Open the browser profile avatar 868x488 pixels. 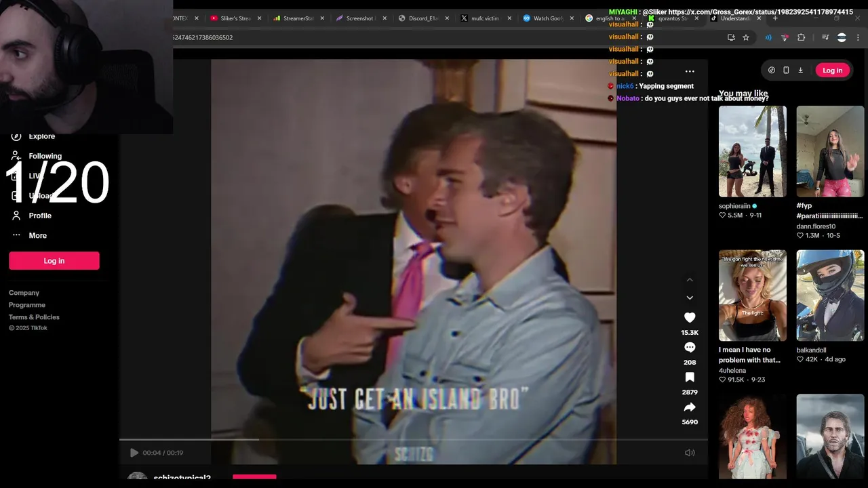click(842, 37)
